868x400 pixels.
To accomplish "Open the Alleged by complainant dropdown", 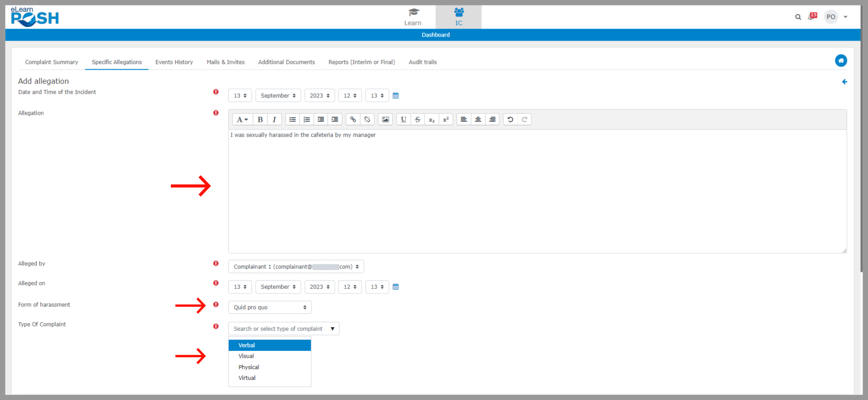I will coord(296,267).
